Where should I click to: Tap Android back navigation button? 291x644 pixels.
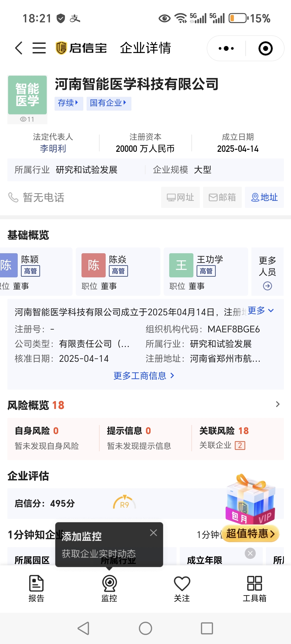84,628
